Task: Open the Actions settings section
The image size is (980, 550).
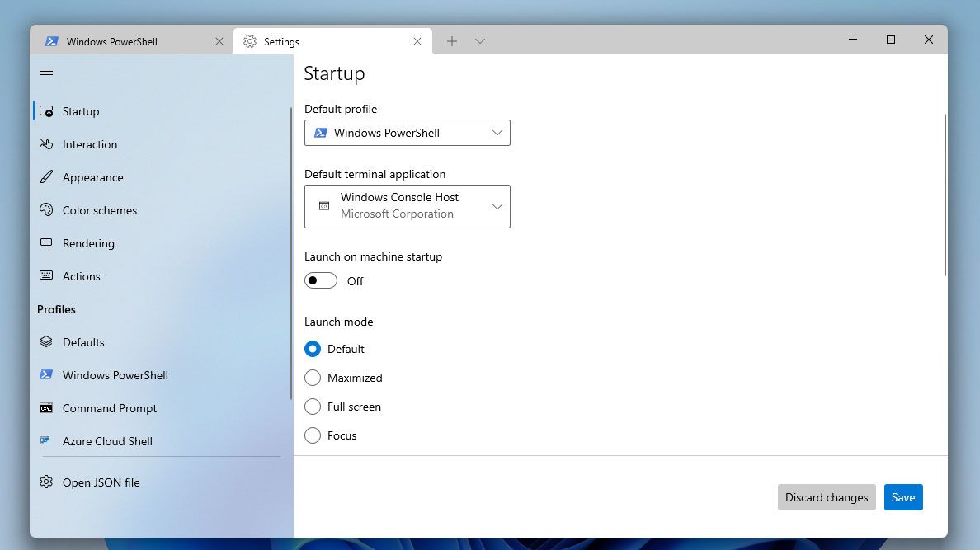Action: pos(81,276)
